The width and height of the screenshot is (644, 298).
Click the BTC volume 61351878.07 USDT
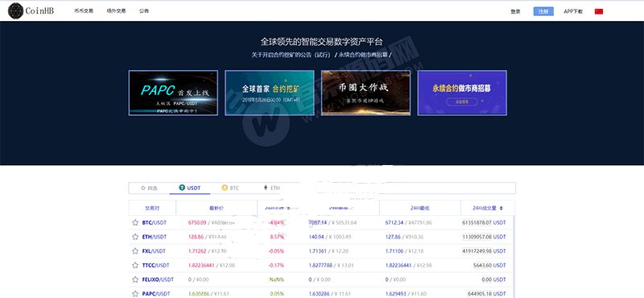click(x=485, y=222)
